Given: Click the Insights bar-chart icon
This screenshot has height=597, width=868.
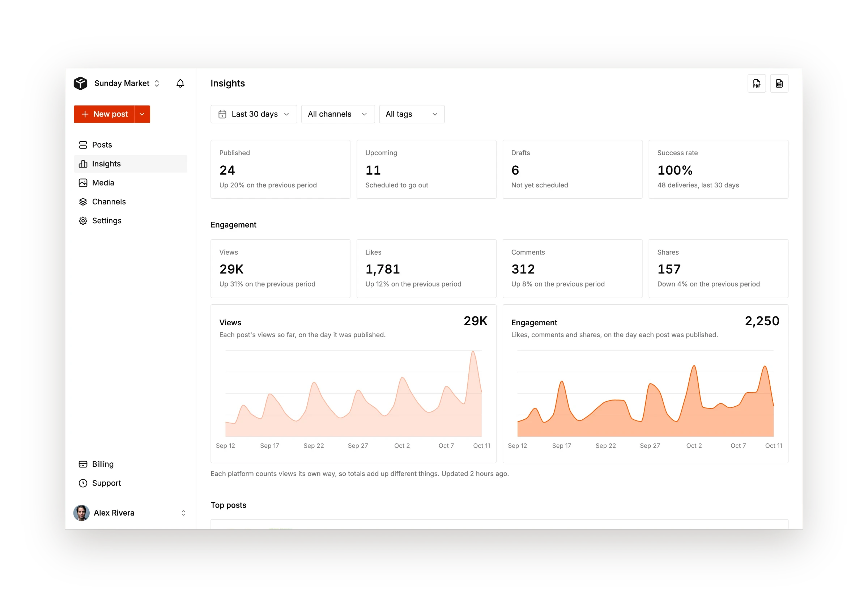Looking at the screenshot, I should 83,164.
